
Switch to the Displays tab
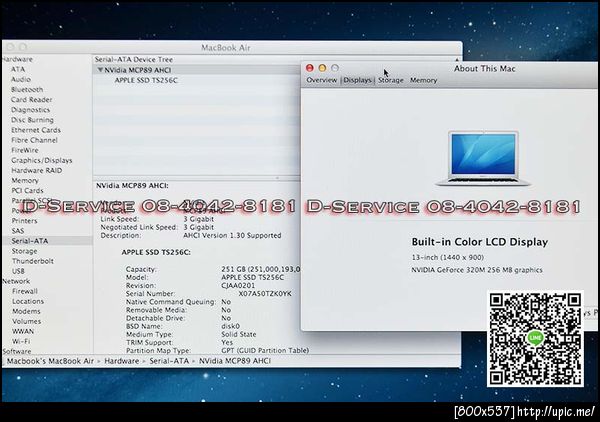coord(357,80)
